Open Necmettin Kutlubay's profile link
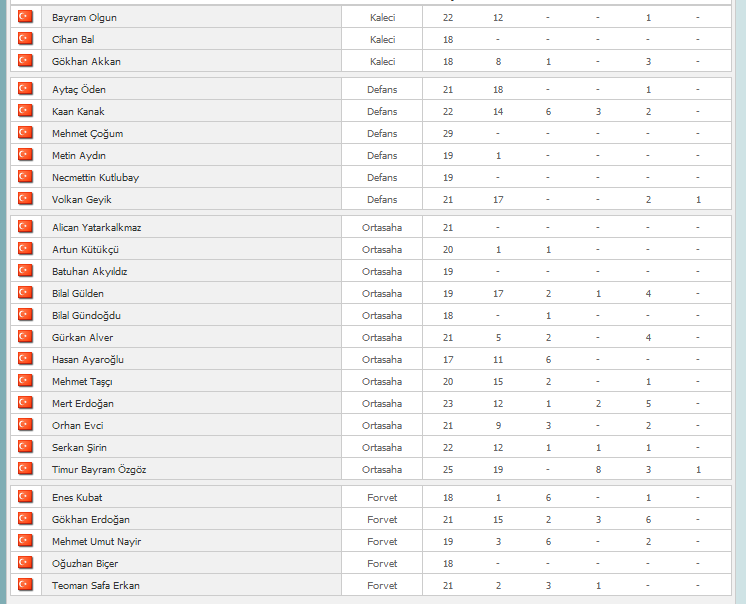Screen dimensions: 746x604 pyautogui.click(x=95, y=177)
